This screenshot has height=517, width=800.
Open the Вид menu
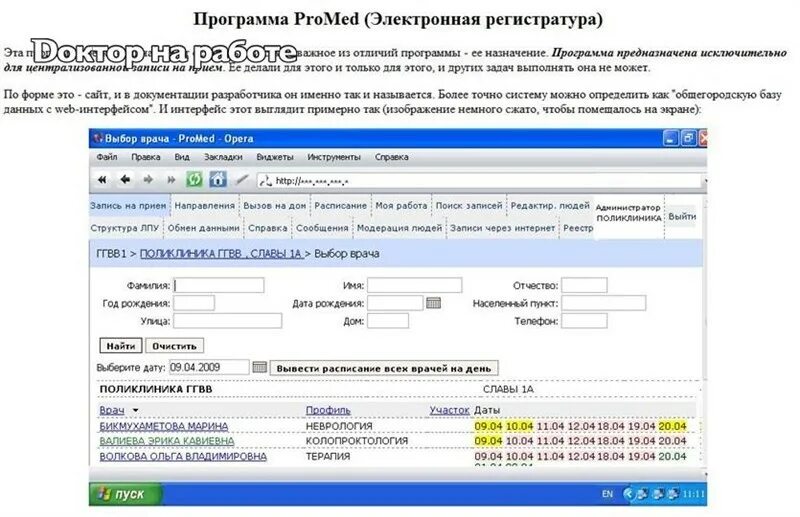[x=182, y=157]
